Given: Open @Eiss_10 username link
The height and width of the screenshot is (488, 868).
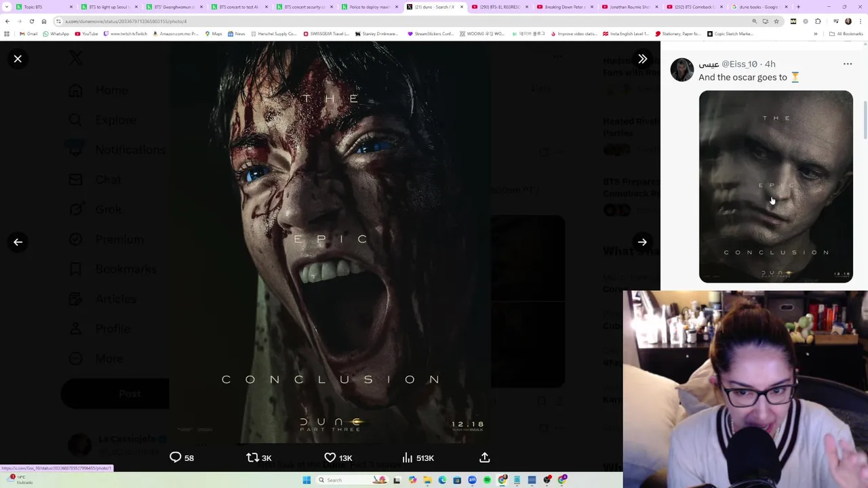Looking at the screenshot, I should [x=739, y=64].
